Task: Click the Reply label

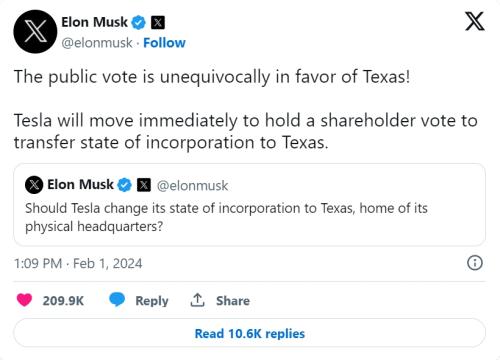Action: click(x=152, y=301)
